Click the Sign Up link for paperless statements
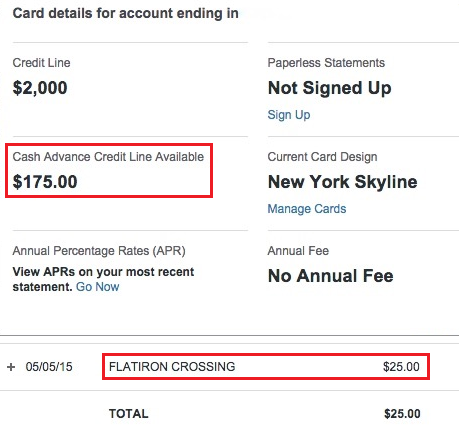The height and width of the screenshot is (429, 459). coord(289,115)
